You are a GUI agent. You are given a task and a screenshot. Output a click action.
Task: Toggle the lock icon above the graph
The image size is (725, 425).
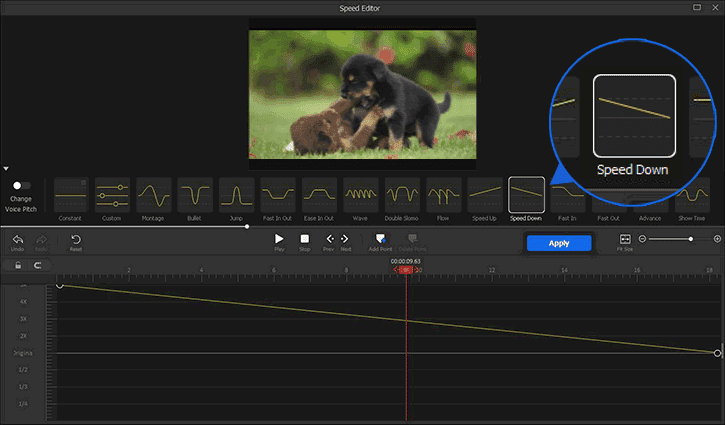(18, 265)
